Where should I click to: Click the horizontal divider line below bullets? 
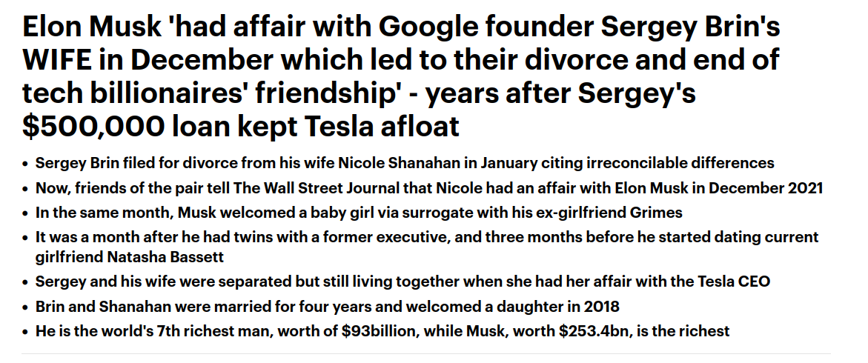(x=426, y=353)
